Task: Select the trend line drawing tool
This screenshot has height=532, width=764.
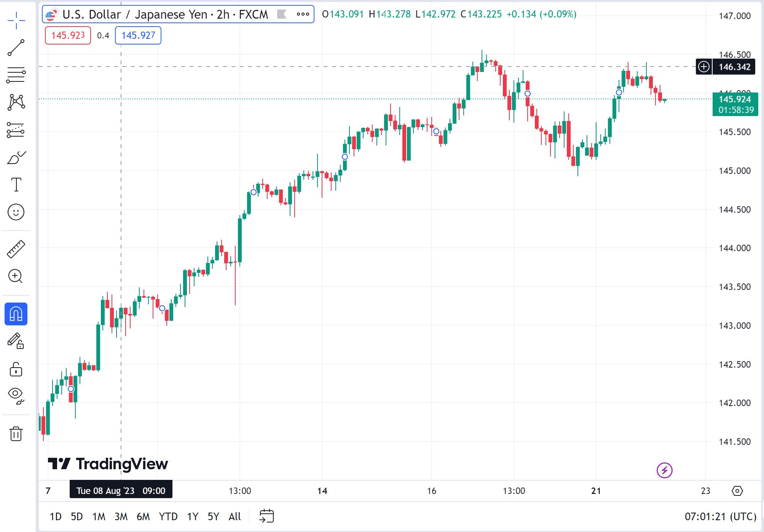Action: coord(16,48)
